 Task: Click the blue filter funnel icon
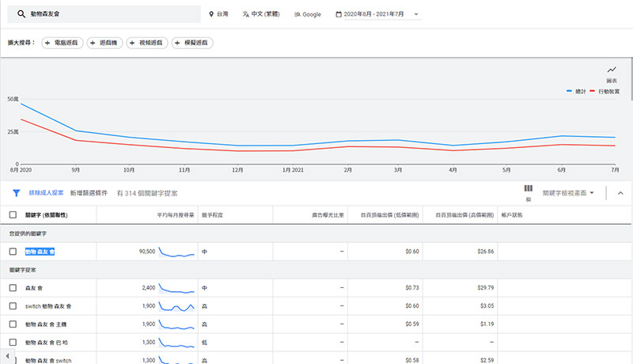coord(16,193)
